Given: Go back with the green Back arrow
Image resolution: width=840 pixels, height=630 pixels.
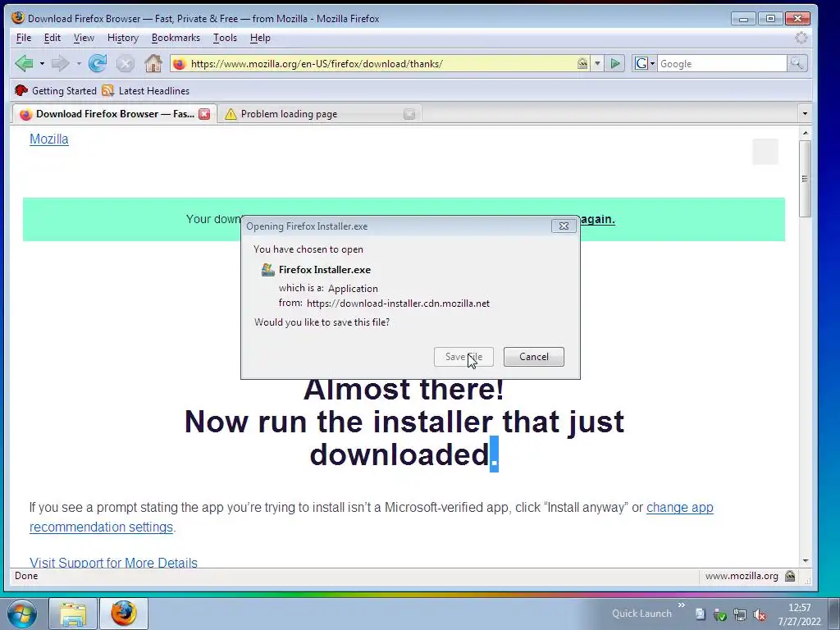Looking at the screenshot, I should tap(24, 64).
